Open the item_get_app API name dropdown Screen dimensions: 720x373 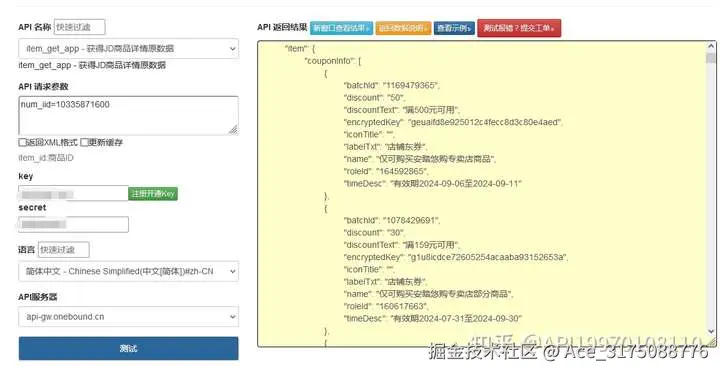(129, 48)
